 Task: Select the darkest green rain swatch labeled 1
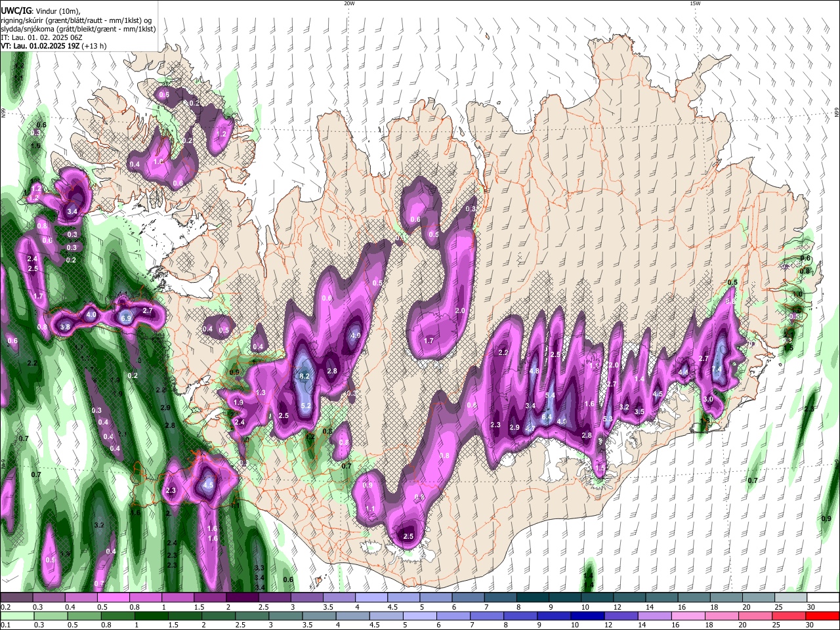pyautogui.click(x=151, y=616)
